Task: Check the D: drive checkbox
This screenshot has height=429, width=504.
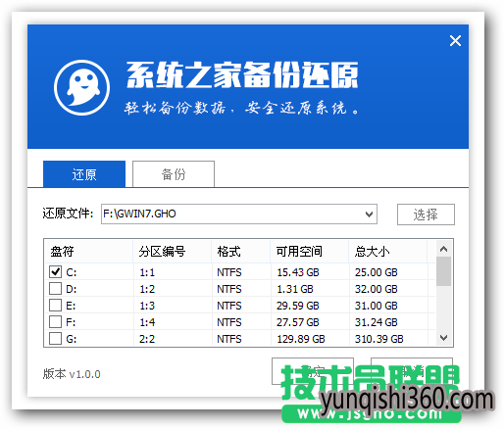Action: (55, 289)
